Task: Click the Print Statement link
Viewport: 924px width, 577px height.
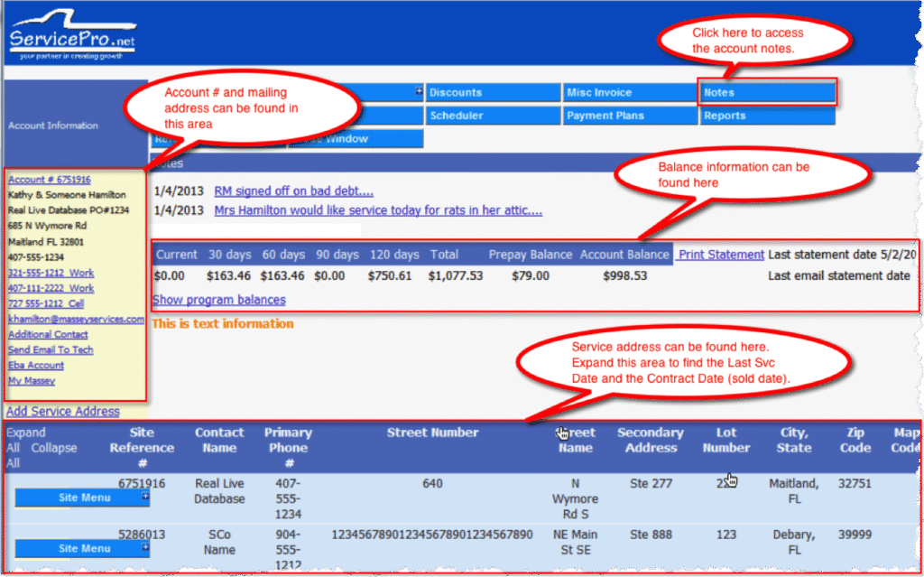Action: coord(721,255)
